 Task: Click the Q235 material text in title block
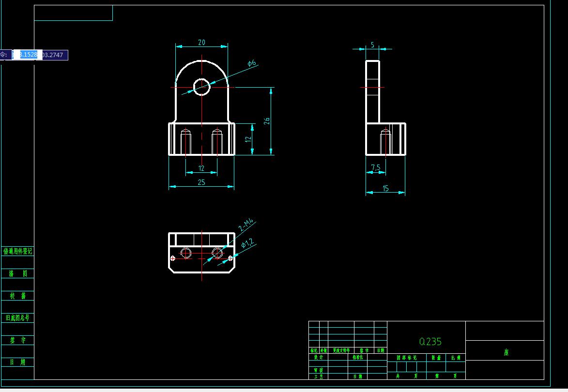pyautogui.click(x=430, y=341)
